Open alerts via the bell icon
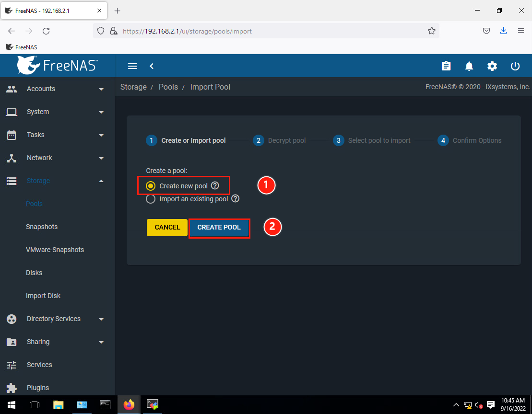Screen dimensions: 532x414 click(x=469, y=66)
